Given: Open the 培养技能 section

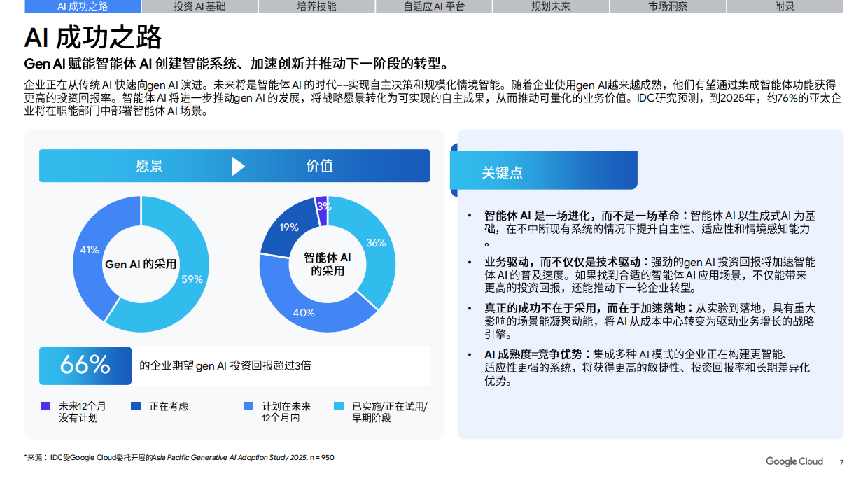Looking at the screenshot, I should 316,6.
